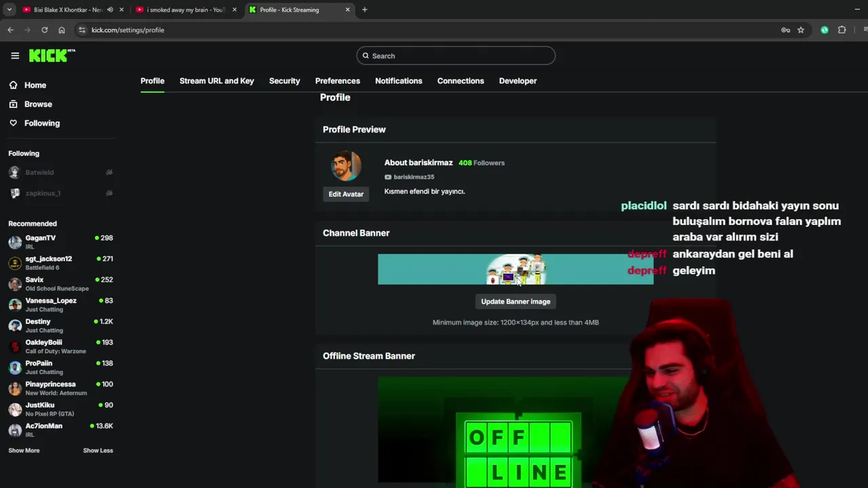The image size is (868, 488).
Task: Open the Browse link in sidebar
Action: click(x=38, y=104)
